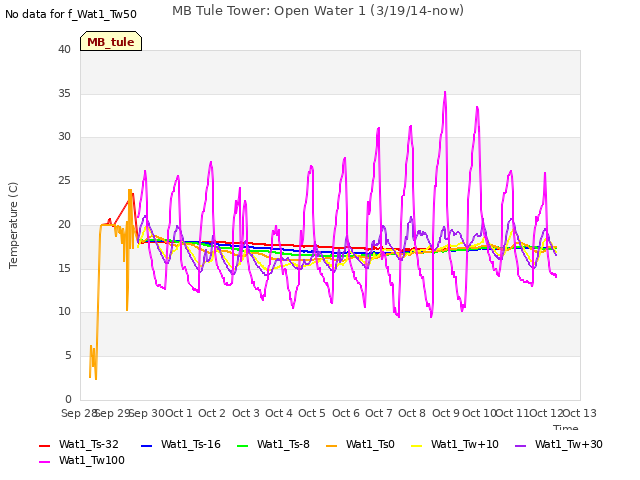Click the Temperature (C) axis label
The height and width of the screenshot is (480, 640).
(x=13, y=225)
